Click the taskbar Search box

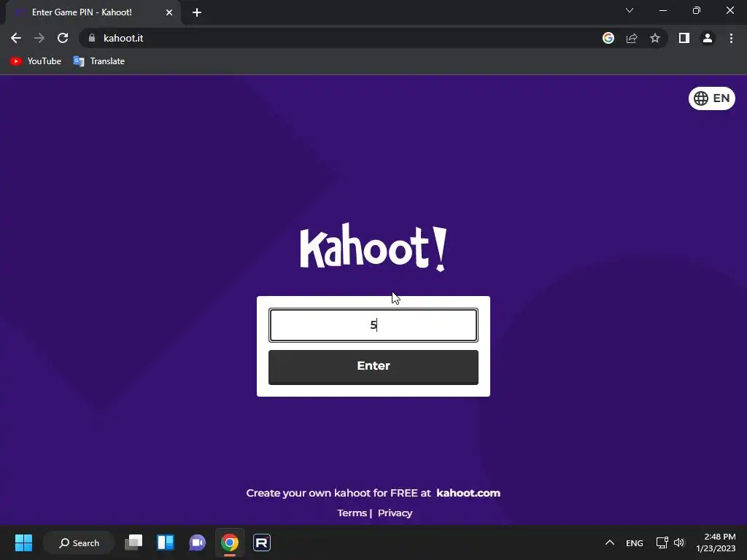(79, 542)
